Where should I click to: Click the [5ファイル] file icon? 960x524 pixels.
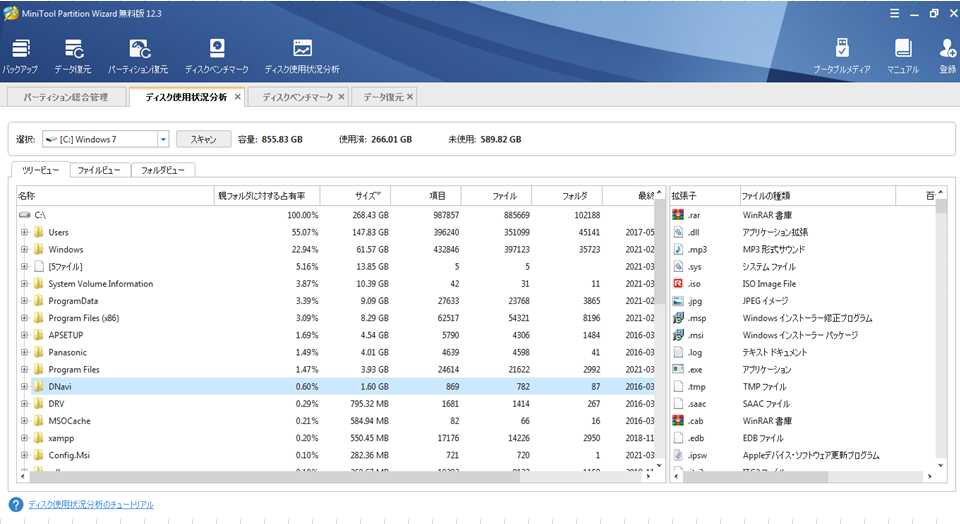point(39,266)
